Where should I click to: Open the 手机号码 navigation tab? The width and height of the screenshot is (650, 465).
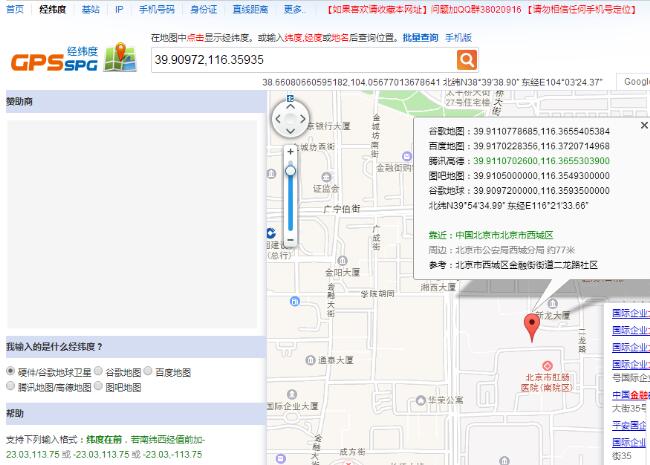point(157,9)
